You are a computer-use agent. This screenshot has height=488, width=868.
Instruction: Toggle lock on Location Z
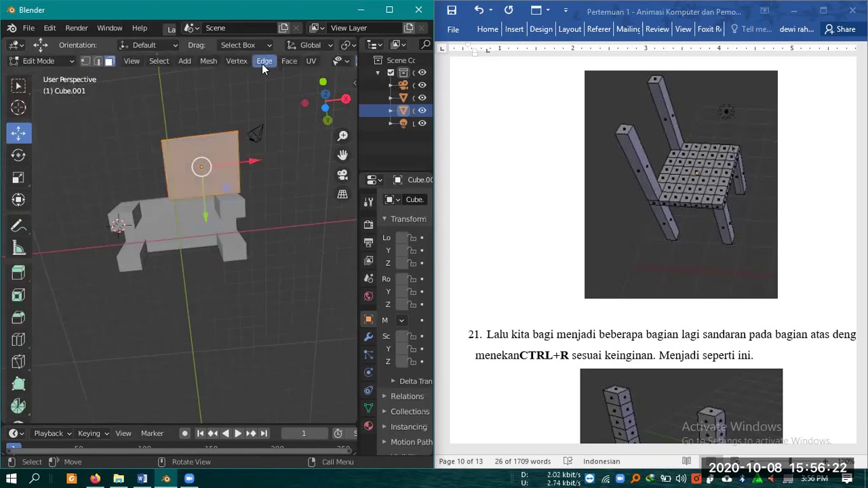pos(412,263)
